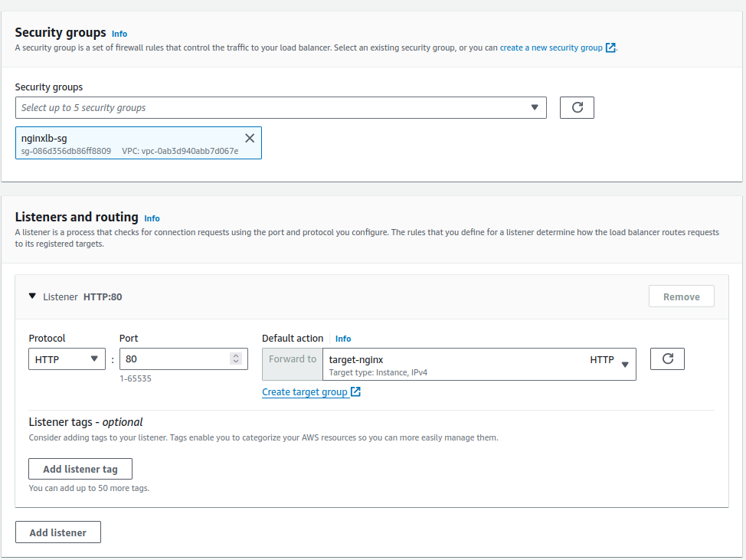Open the Protocol HTTP dropdown
Viewport: 746px width, 560px height.
(67, 359)
